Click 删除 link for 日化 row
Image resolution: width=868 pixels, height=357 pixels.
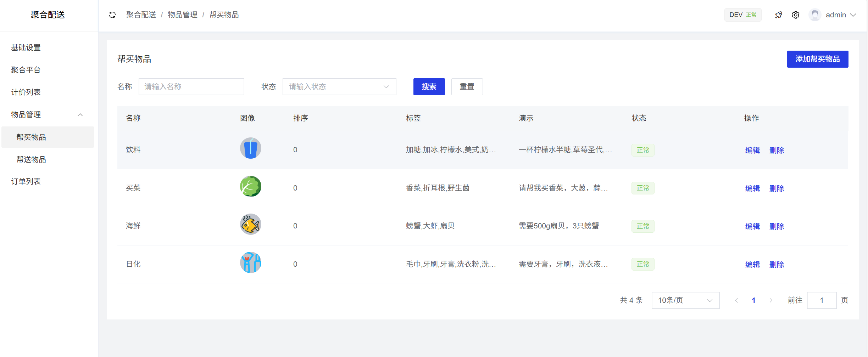click(x=777, y=265)
